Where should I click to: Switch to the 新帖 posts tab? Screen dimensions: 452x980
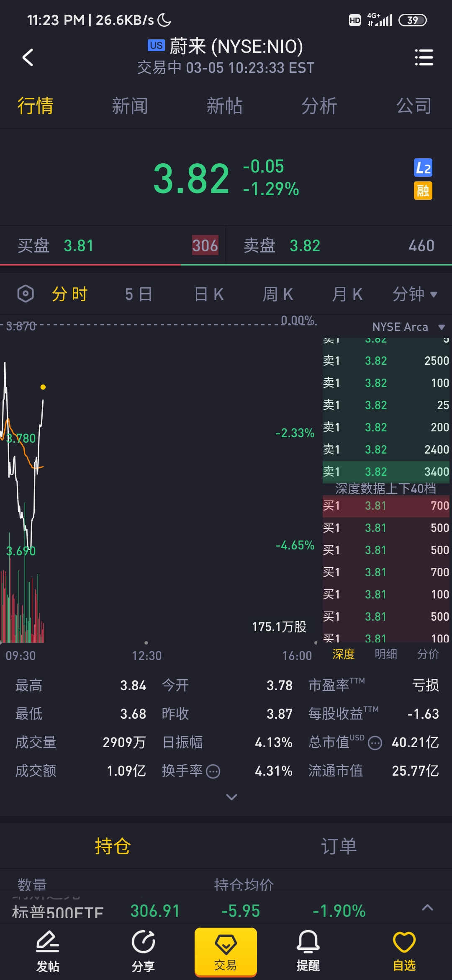point(225,106)
